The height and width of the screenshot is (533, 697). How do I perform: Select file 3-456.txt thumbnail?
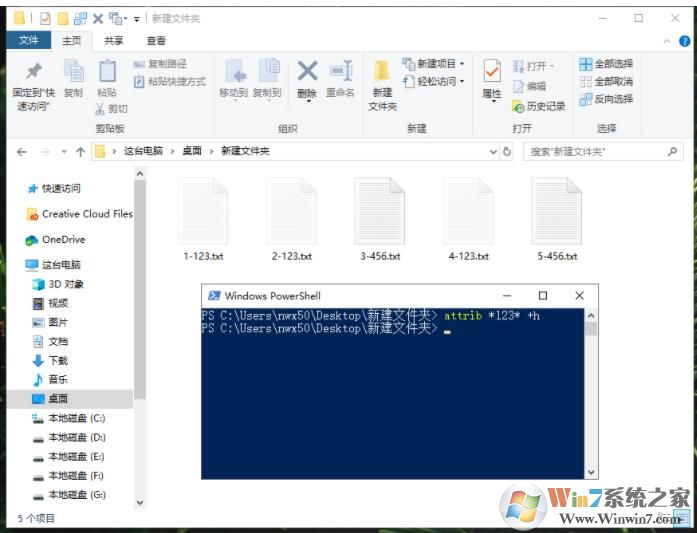[380, 211]
